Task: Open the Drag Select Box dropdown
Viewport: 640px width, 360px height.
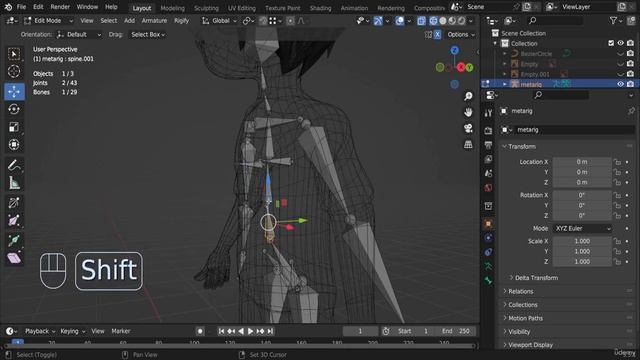Action: click(x=148, y=35)
